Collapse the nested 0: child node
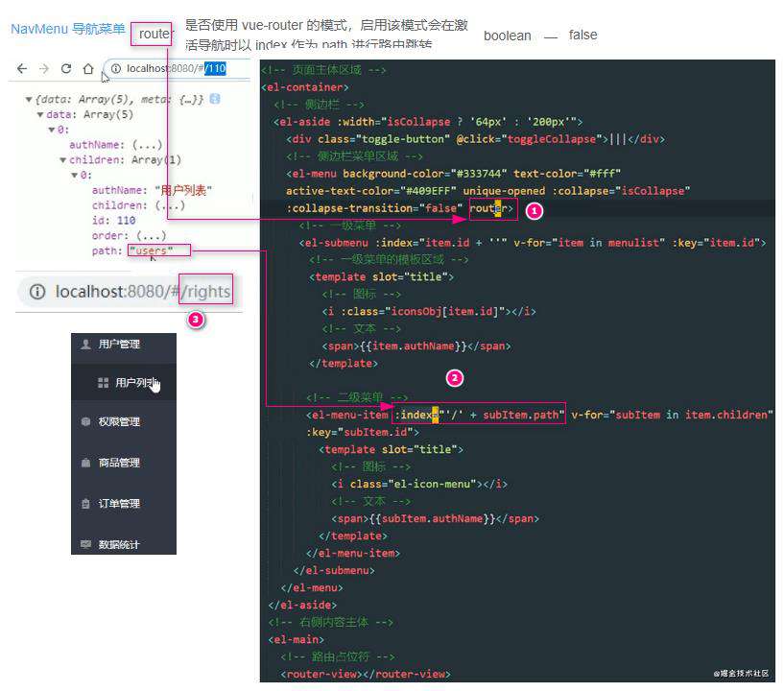The image size is (784, 691). click(74, 175)
